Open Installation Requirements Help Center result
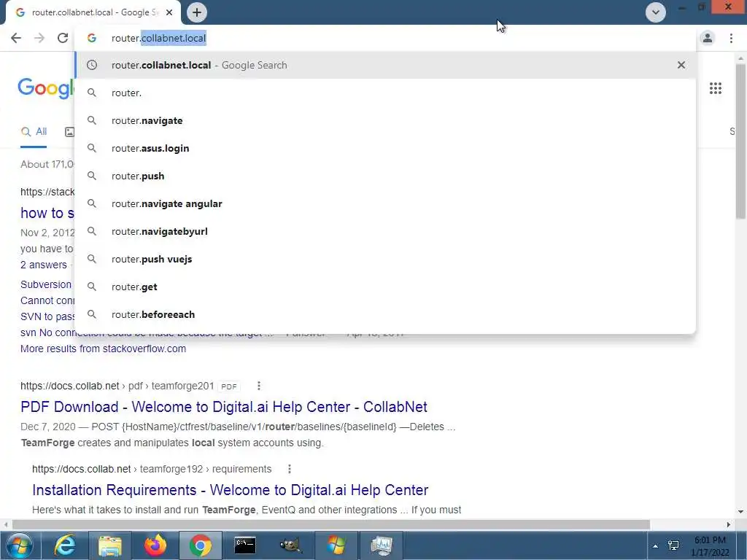This screenshot has height=560, width=747. tap(230, 490)
